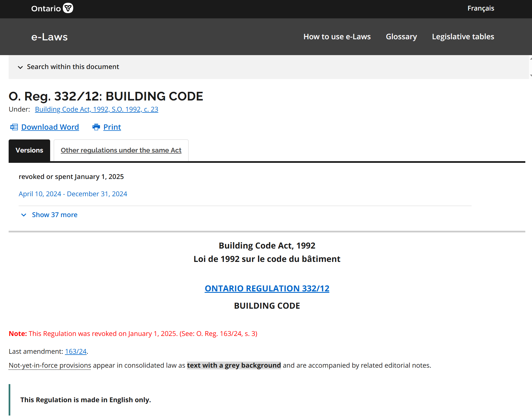Image resolution: width=532 pixels, height=420 pixels.
Task: Switch the site language to Français
Action: pyautogui.click(x=481, y=8)
